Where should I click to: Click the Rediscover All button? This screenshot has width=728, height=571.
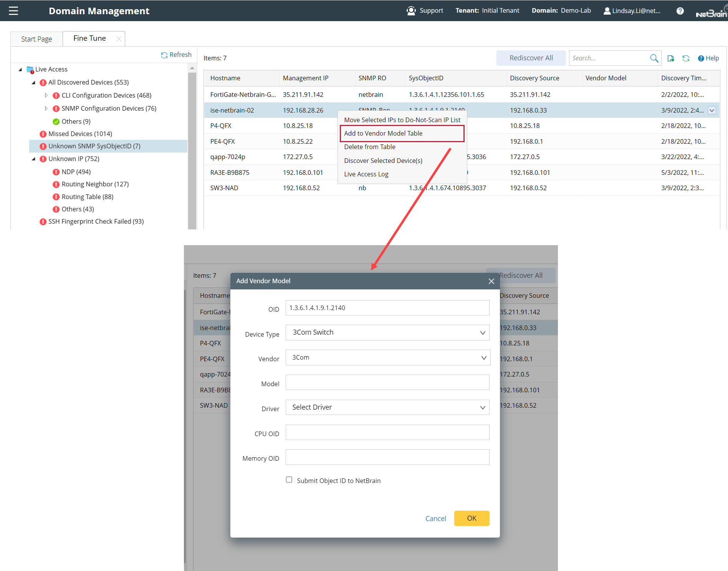(531, 58)
